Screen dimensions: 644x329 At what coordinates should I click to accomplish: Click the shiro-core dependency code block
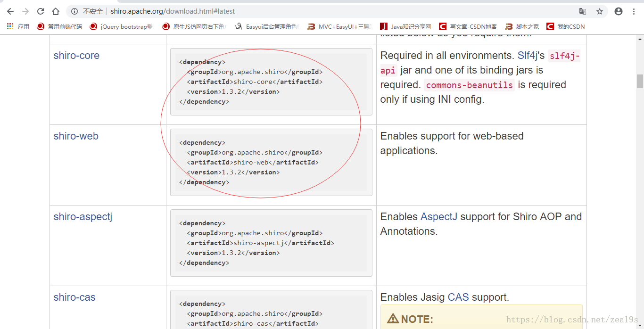pyautogui.click(x=271, y=82)
